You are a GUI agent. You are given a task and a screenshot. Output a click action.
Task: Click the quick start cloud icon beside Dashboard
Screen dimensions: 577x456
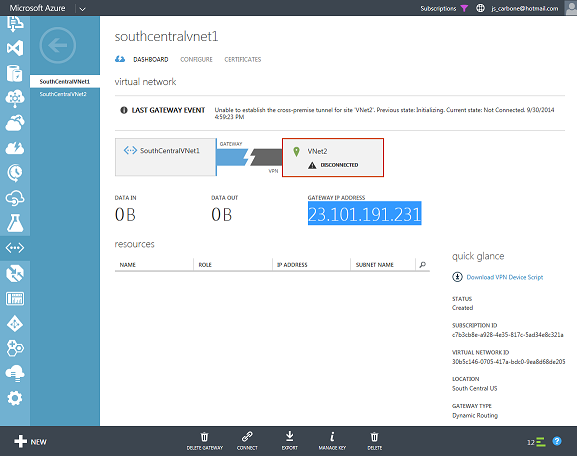pyautogui.click(x=120, y=59)
